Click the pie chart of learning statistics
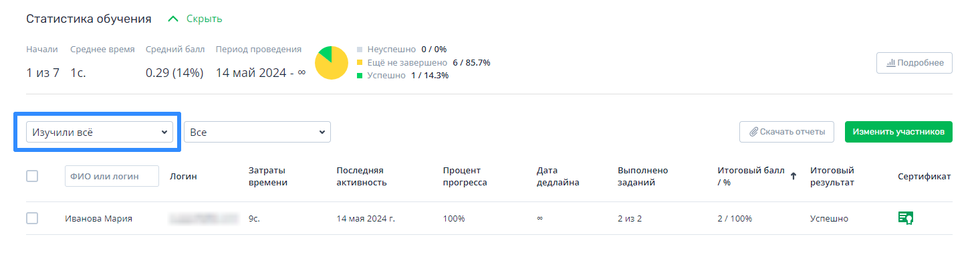 point(332,63)
